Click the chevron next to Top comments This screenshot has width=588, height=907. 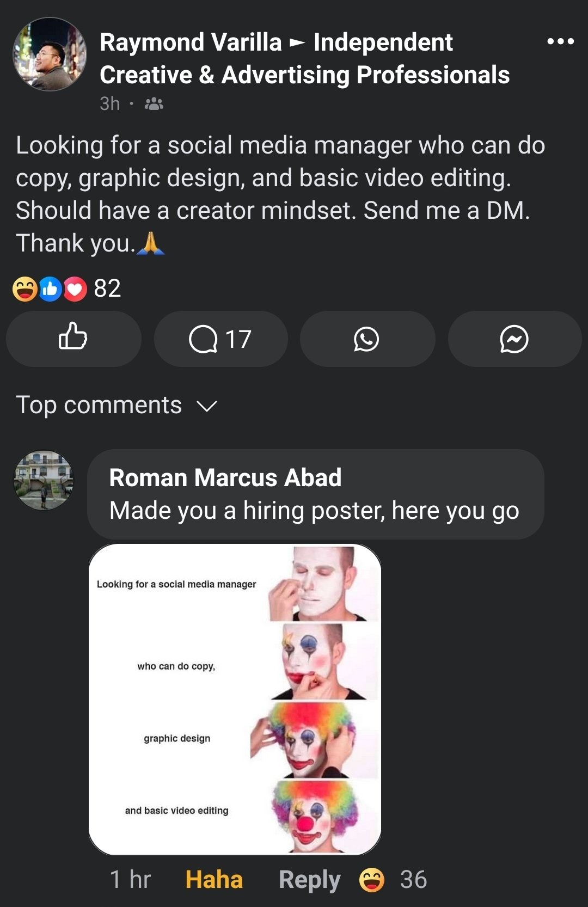207,406
